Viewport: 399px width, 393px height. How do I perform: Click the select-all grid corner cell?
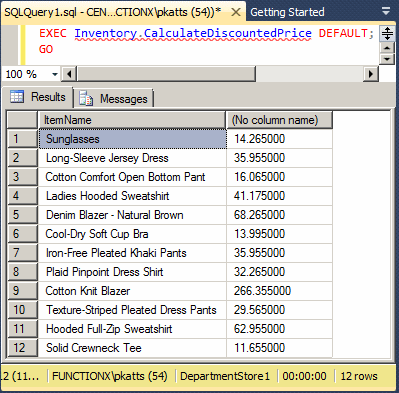pos(22,120)
